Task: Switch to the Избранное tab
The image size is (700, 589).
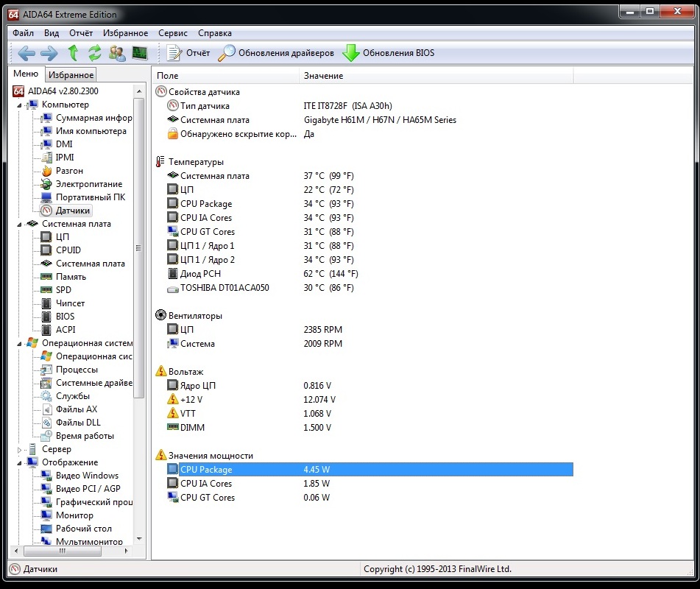Action: coord(71,75)
